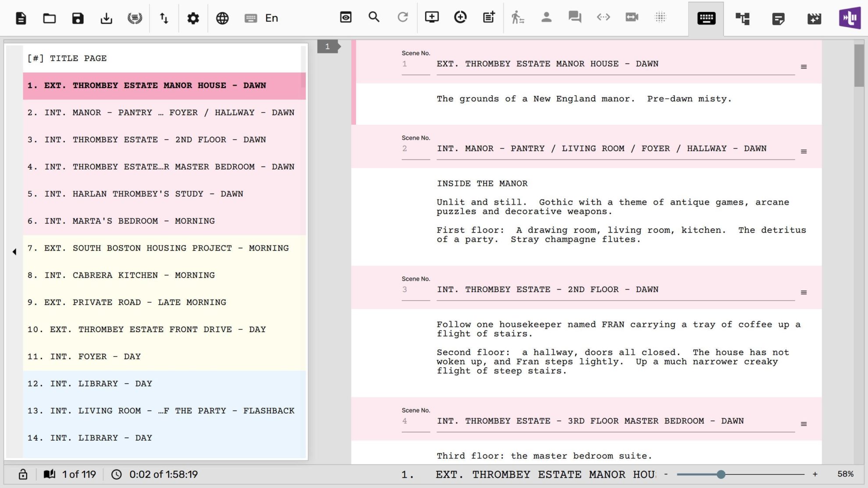Save the current script
This screenshot has height=488, width=868.
[78, 18]
